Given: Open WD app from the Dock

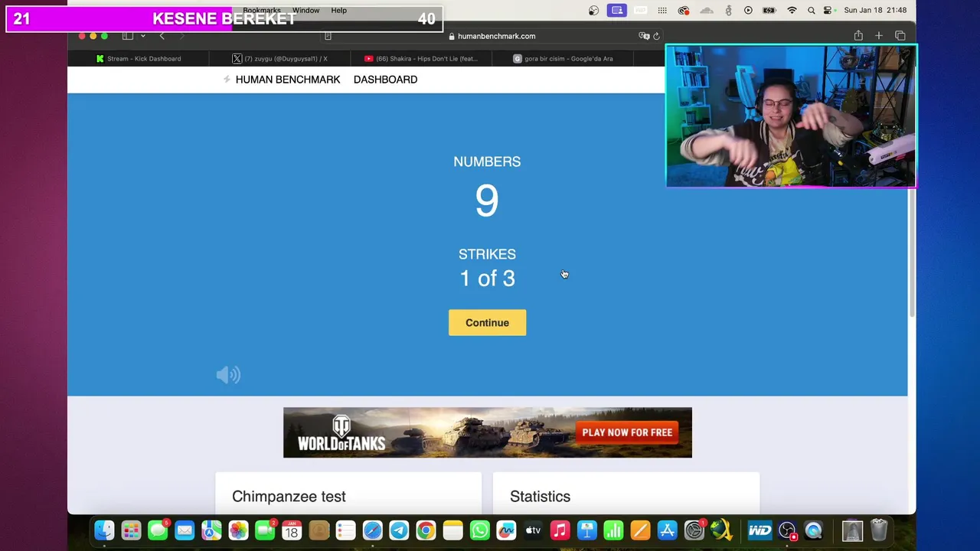Looking at the screenshot, I should point(759,530).
